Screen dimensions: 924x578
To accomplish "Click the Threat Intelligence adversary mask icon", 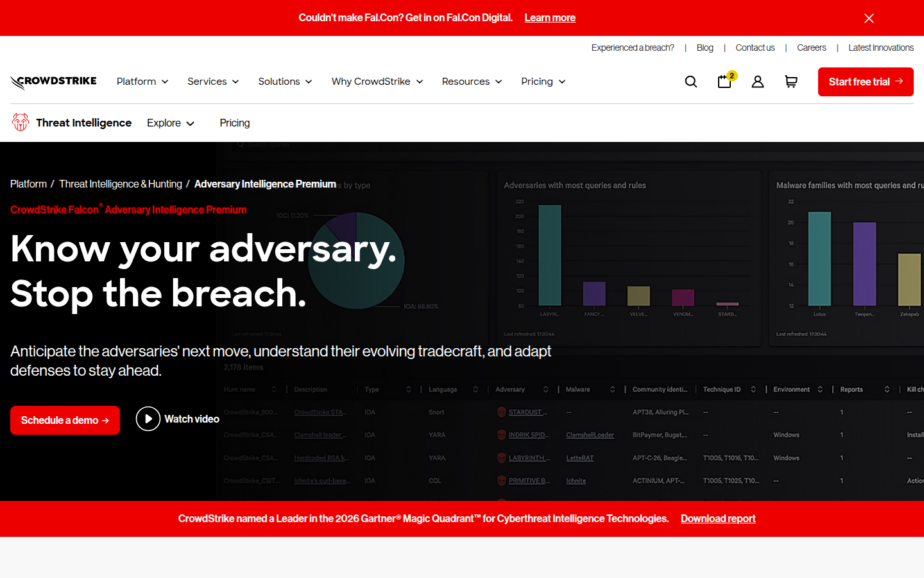I will (x=21, y=122).
